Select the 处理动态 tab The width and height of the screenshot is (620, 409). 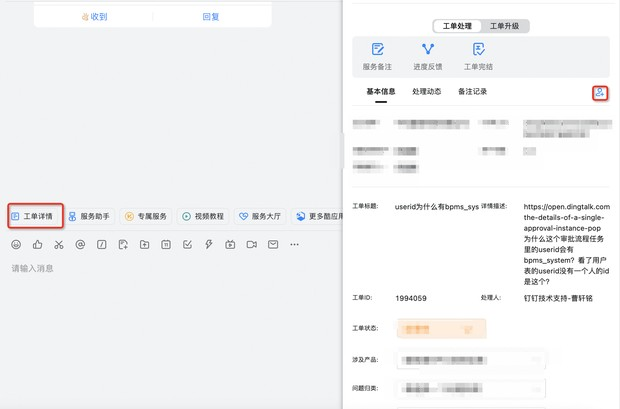point(427,92)
